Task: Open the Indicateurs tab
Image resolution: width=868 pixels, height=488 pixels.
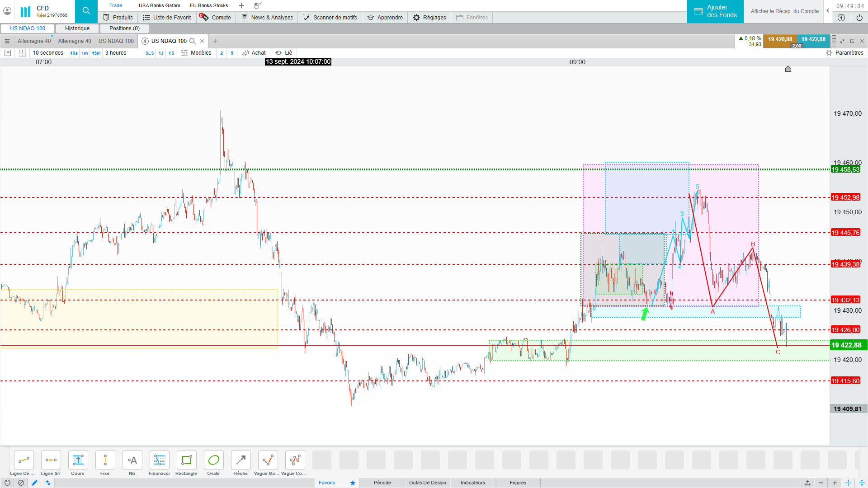Action: point(472,483)
